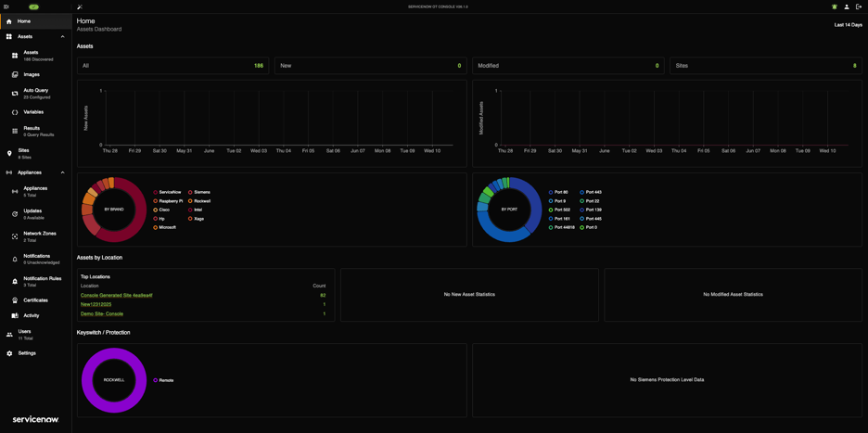
Task: Toggle Port 502 legend entry
Action: (x=559, y=210)
